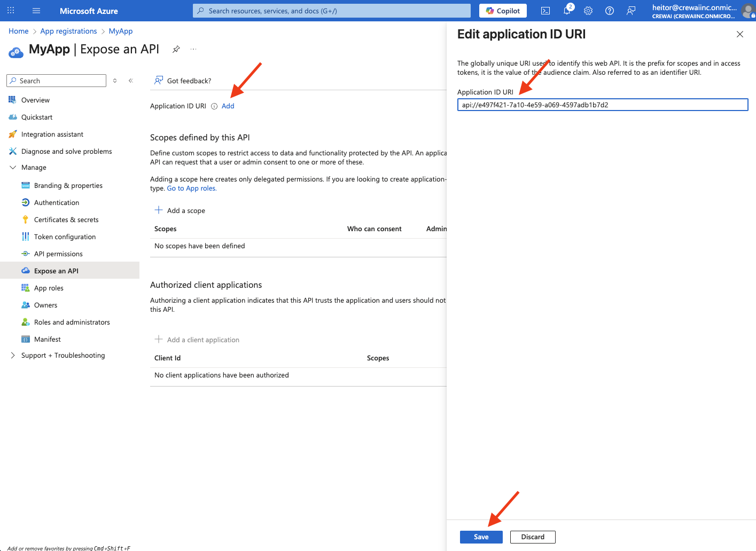Screen dimensions: 756x551
Task: Follow the Go to App roles link
Action: (x=191, y=188)
